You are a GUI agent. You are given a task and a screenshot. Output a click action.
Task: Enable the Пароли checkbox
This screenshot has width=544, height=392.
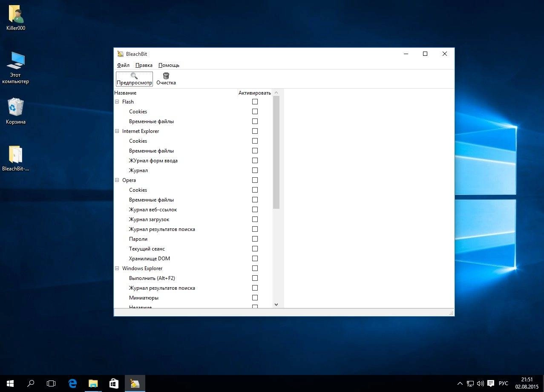tap(255, 239)
